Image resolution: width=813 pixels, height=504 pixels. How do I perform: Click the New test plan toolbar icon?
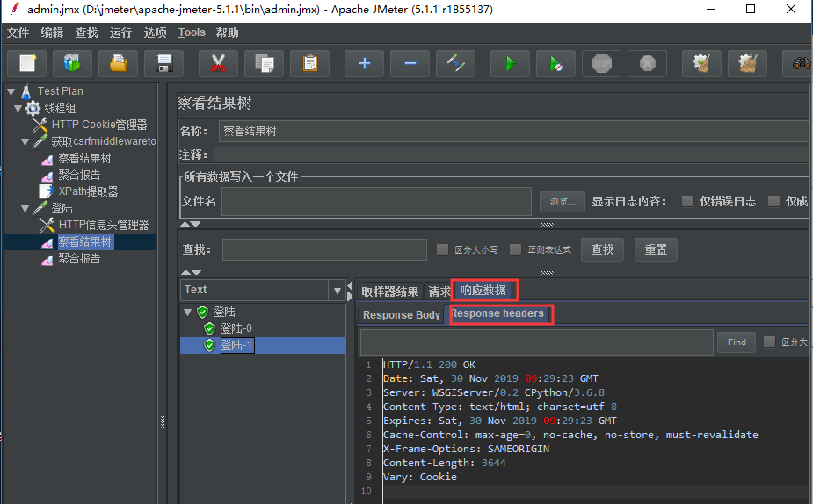tap(27, 64)
